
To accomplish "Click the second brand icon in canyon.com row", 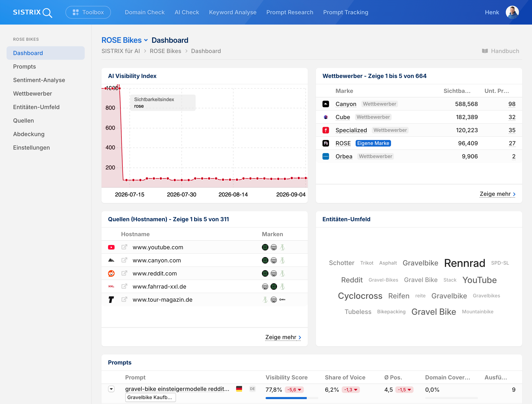I will click(274, 260).
